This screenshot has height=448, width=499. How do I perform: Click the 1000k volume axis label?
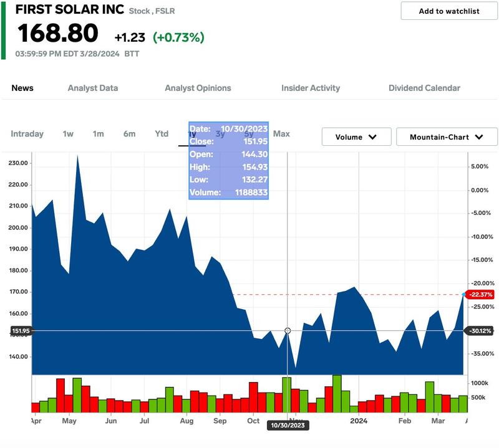tap(480, 383)
